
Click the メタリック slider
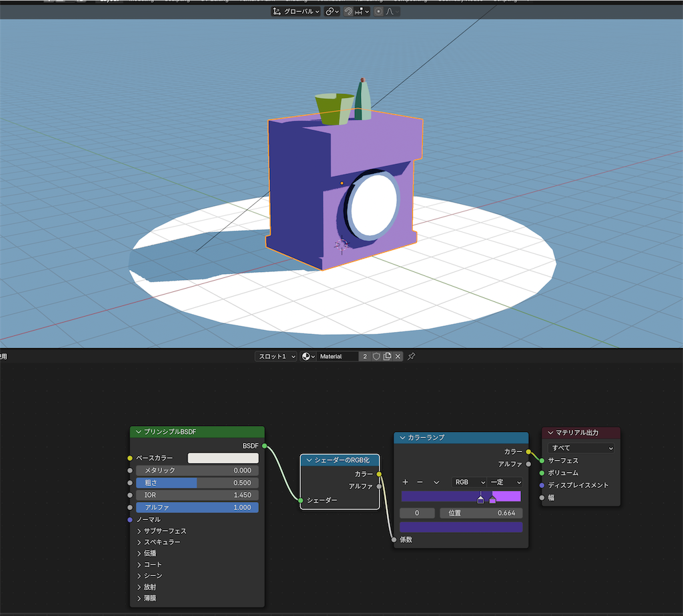point(197,471)
